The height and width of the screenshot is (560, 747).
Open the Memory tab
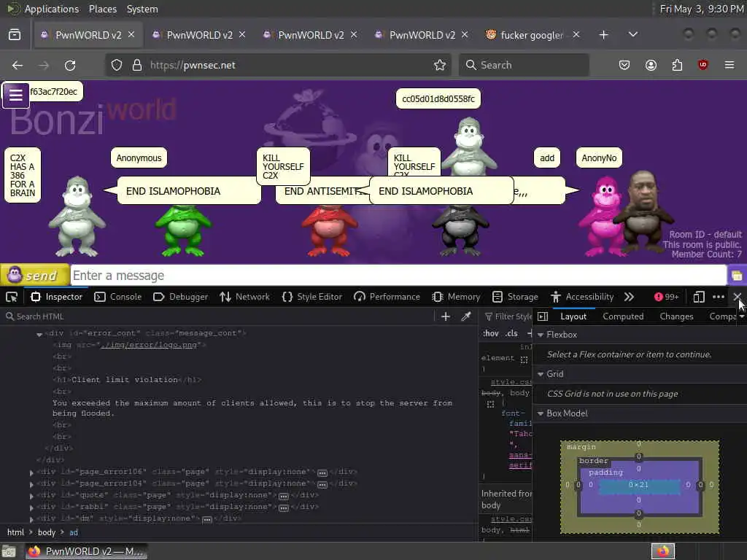coord(457,297)
